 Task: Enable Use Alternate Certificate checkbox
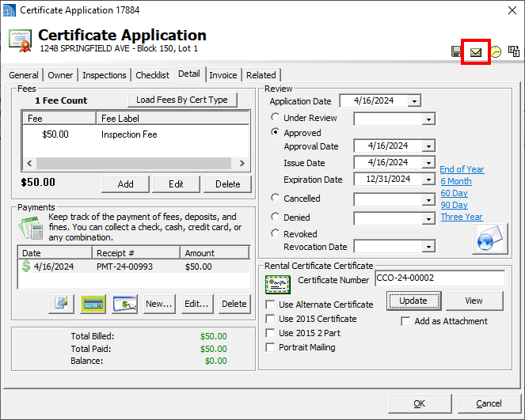tap(271, 305)
